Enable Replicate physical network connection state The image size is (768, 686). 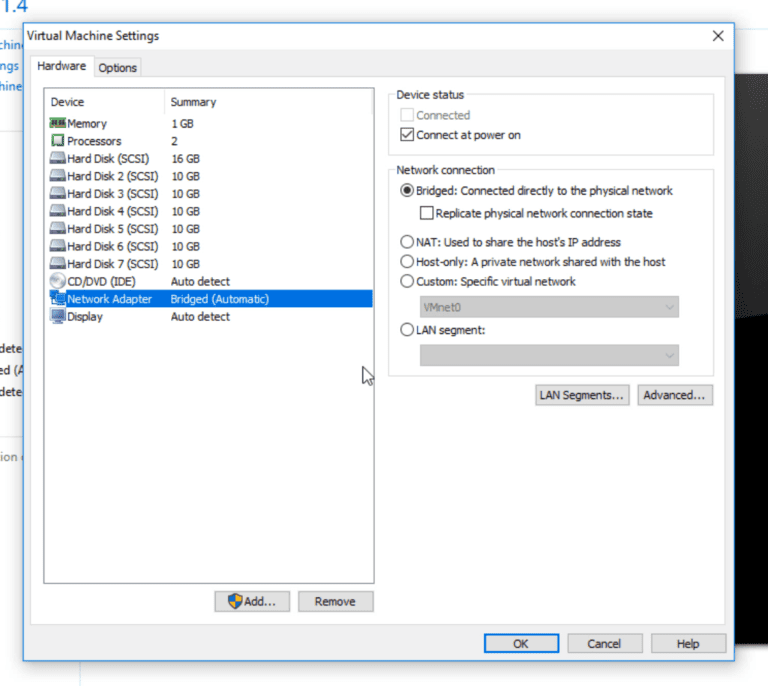click(x=427, y=213)
